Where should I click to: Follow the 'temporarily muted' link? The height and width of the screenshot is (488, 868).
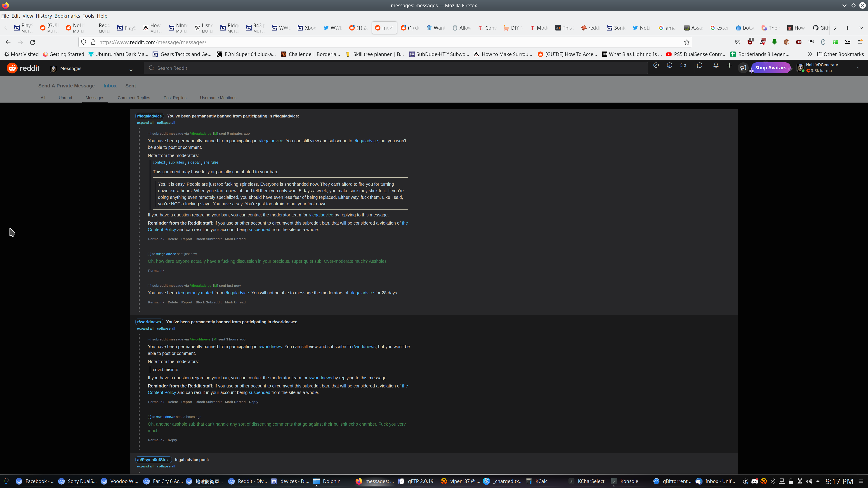coord(196,293)
